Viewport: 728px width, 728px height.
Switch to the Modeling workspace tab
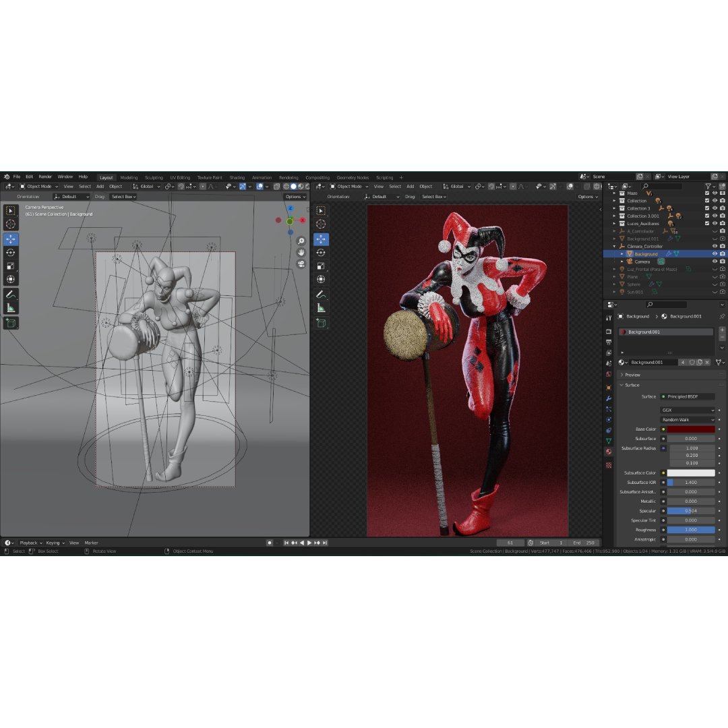(129, 178)
